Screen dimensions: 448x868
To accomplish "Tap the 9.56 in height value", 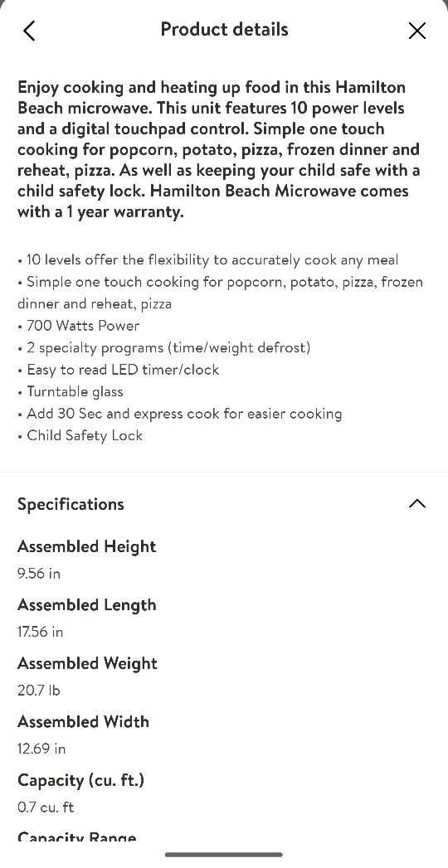I will [x=39, y=573].
